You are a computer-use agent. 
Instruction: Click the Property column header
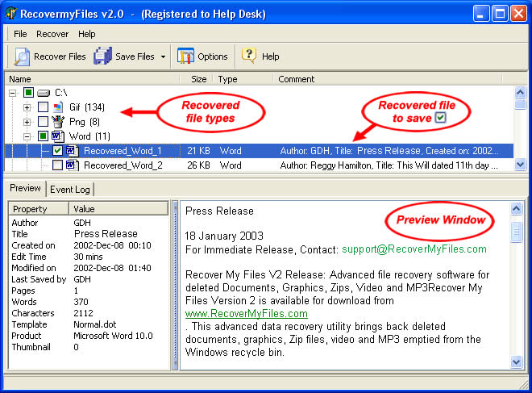39,209
